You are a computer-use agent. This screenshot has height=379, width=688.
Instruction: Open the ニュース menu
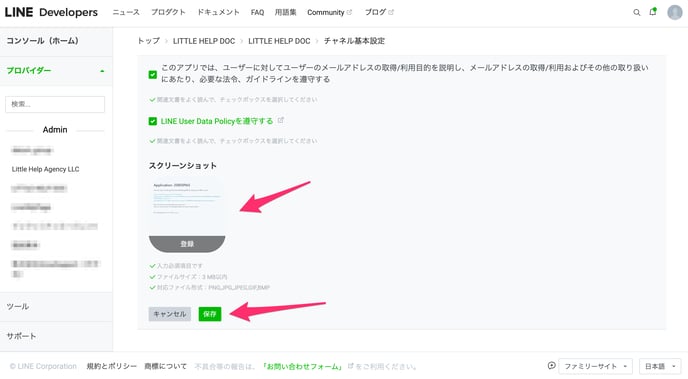click(126, 12)
